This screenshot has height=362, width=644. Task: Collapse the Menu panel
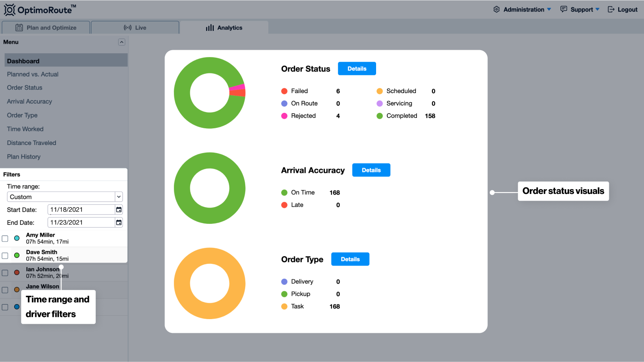click(122, 42)
